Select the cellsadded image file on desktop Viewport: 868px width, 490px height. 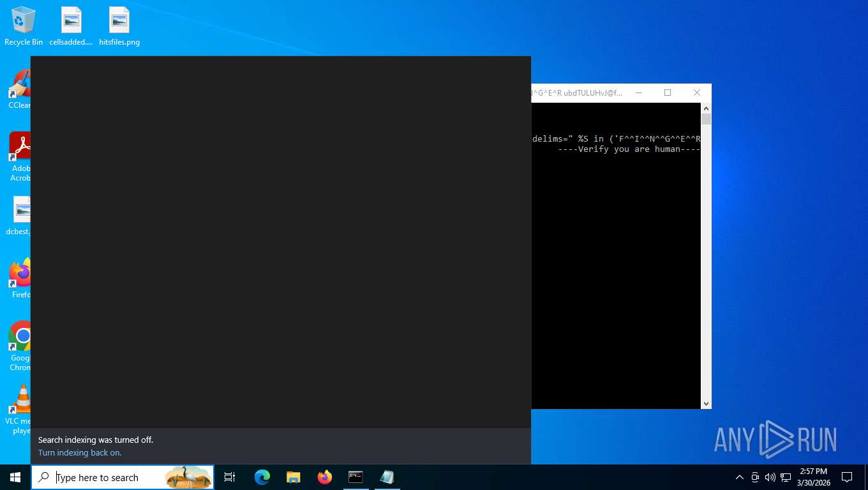tap(71, 26)
